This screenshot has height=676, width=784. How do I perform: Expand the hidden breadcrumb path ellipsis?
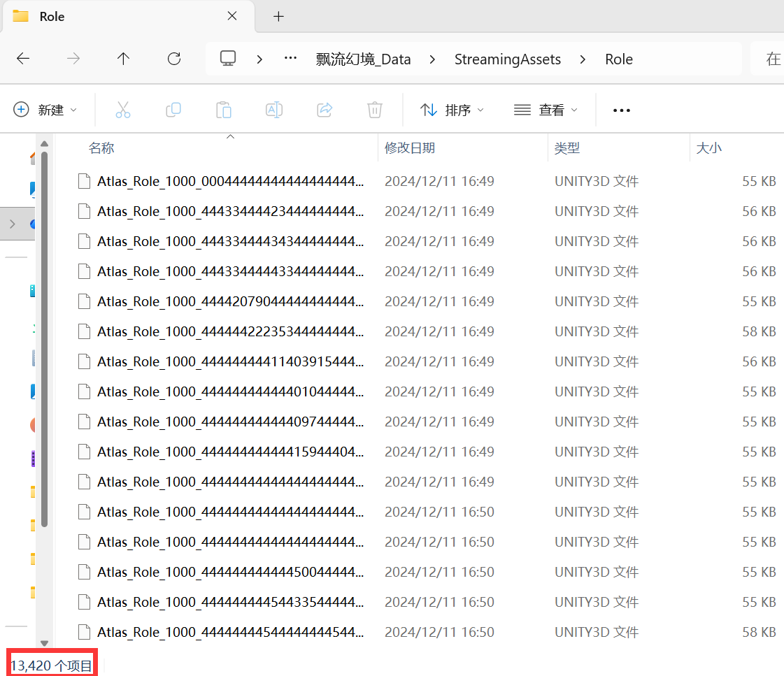pyautogui.click(x=290, y=59)
